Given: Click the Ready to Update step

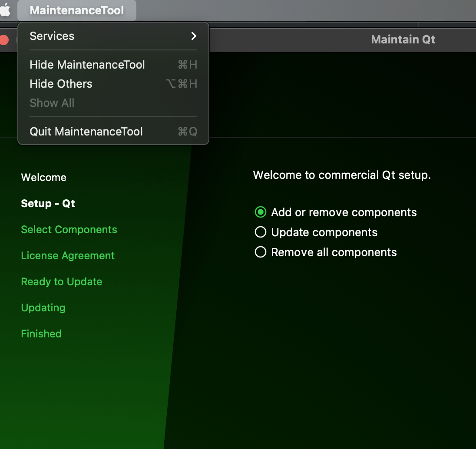Looking at the screenshot, I should point(62,282).
